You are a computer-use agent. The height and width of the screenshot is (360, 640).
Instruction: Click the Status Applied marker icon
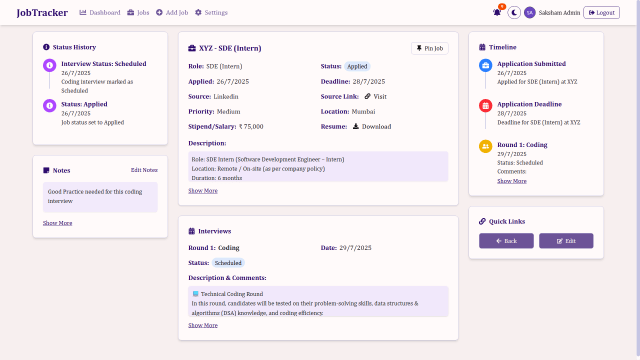click(x=50, y=105)
